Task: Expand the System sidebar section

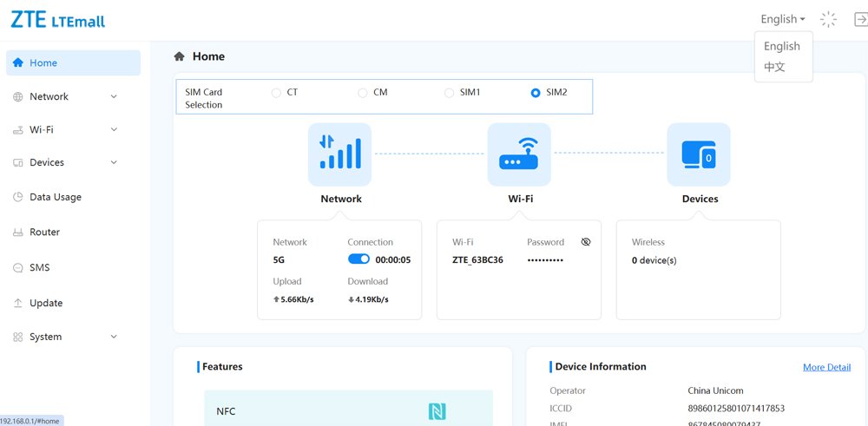Action: tap(114, 337)
